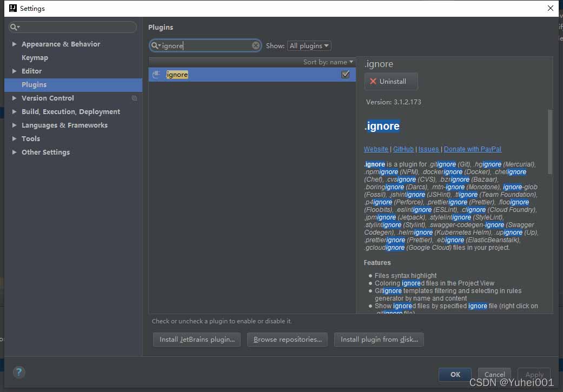Image resolution: width=563 pixels, height=392 pixels.
Task: Expand the Editor tree arrow
Action: point(15,71)
